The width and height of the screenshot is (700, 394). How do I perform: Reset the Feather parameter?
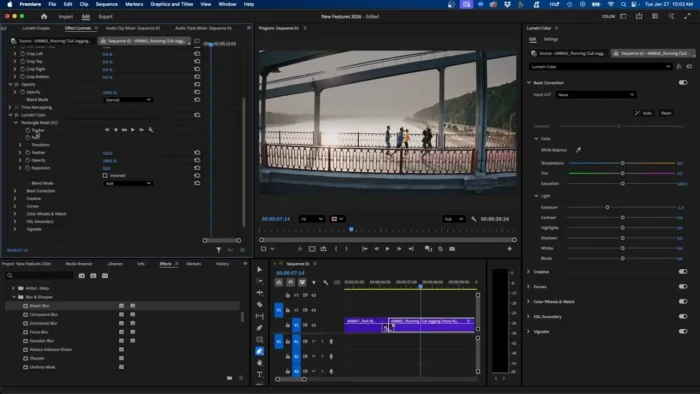[x=197, y=153]
